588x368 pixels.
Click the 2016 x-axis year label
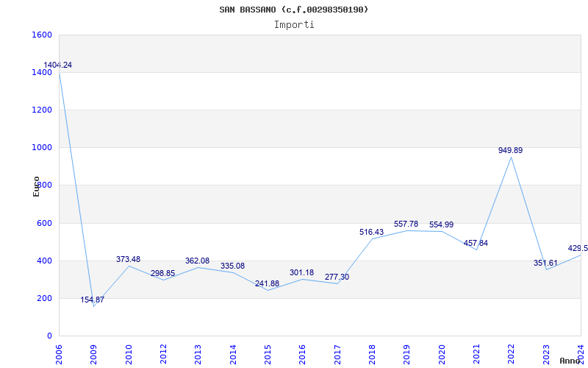coord(303,354)
